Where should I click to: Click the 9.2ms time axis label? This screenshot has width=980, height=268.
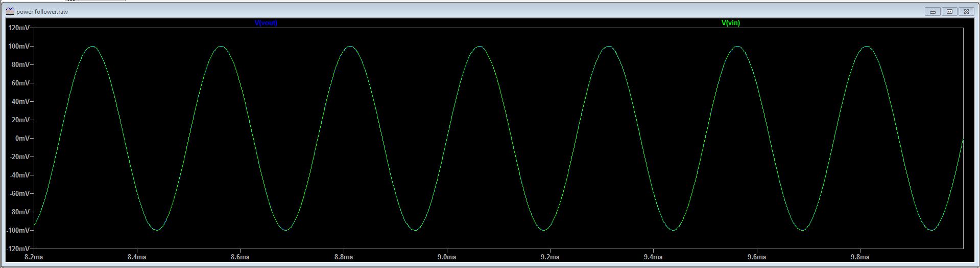pyautogui.click(x=550, y=257)
